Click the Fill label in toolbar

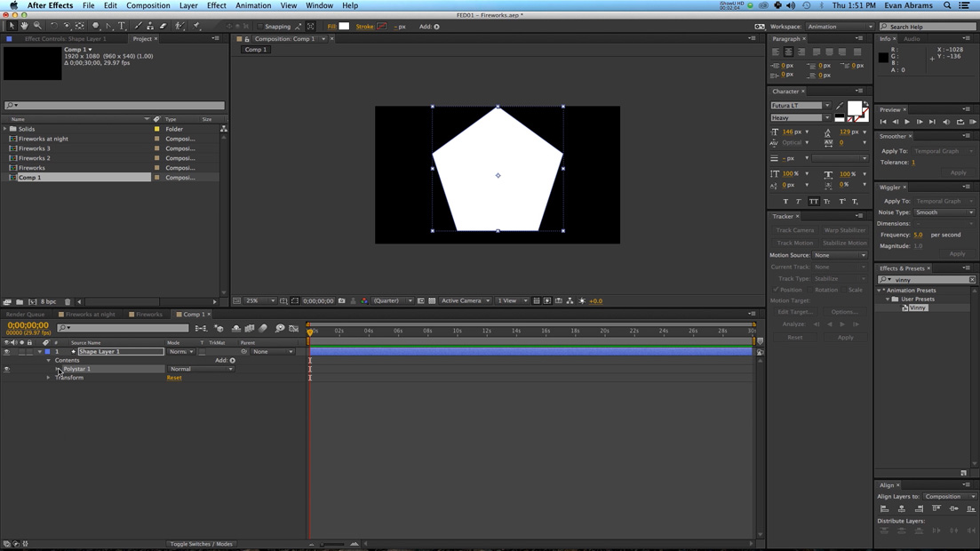tap(332, 27)
